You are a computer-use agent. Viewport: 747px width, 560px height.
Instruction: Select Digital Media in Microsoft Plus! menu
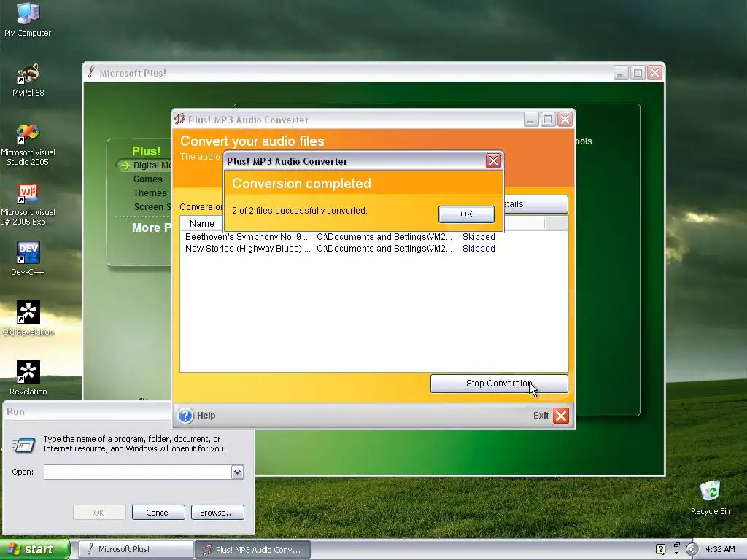point(151,166)
